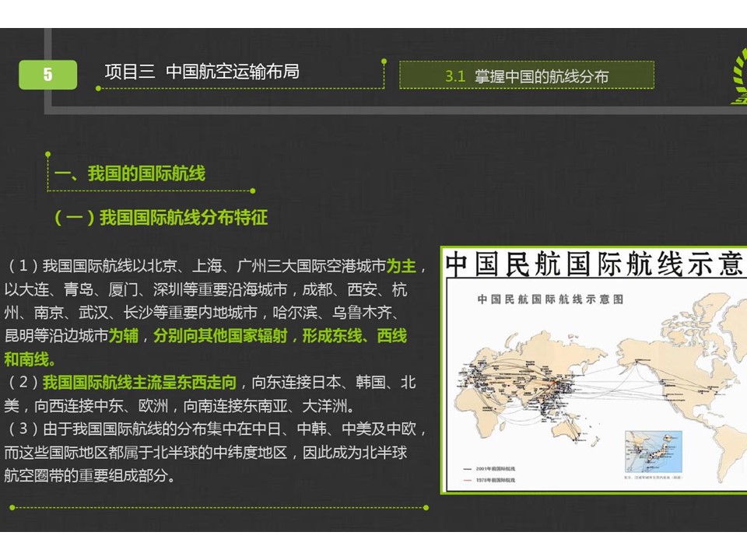The image size is (747, 560).
Task: Click the legend entry "2001年前国际航线"
Action: coord(489,469)
